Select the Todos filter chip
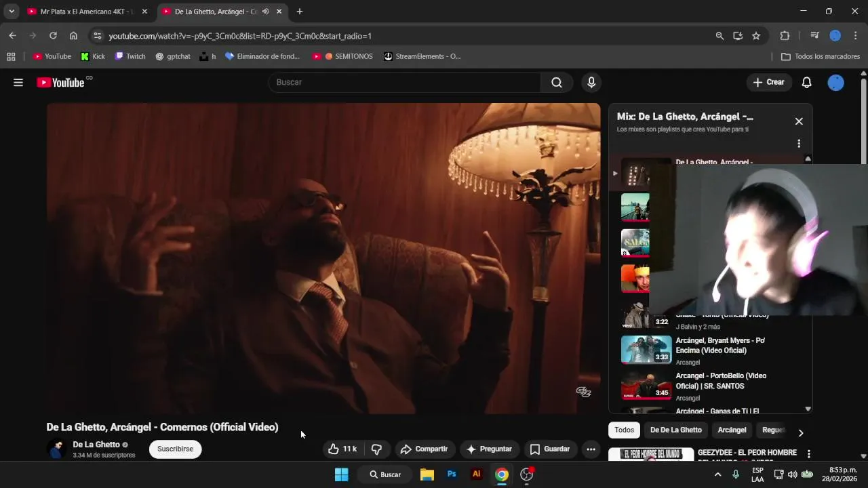The width and height of the screenshot is (868, 488). coord(624,430)
